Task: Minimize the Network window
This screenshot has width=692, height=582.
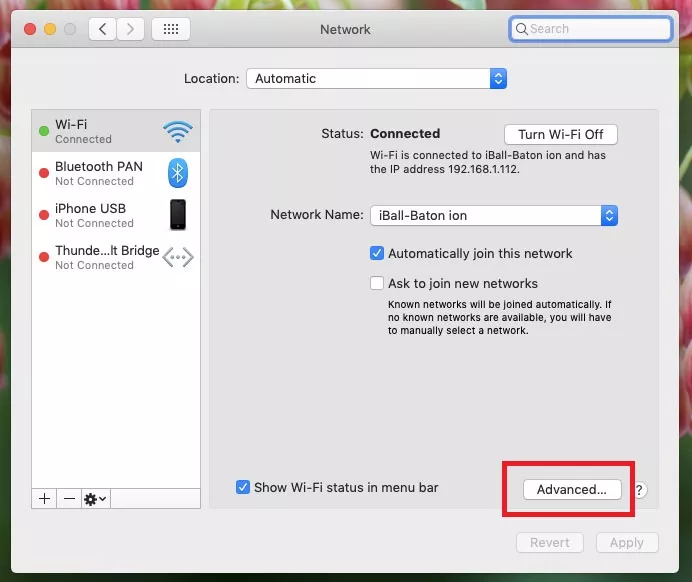Action: click(50, 29)
